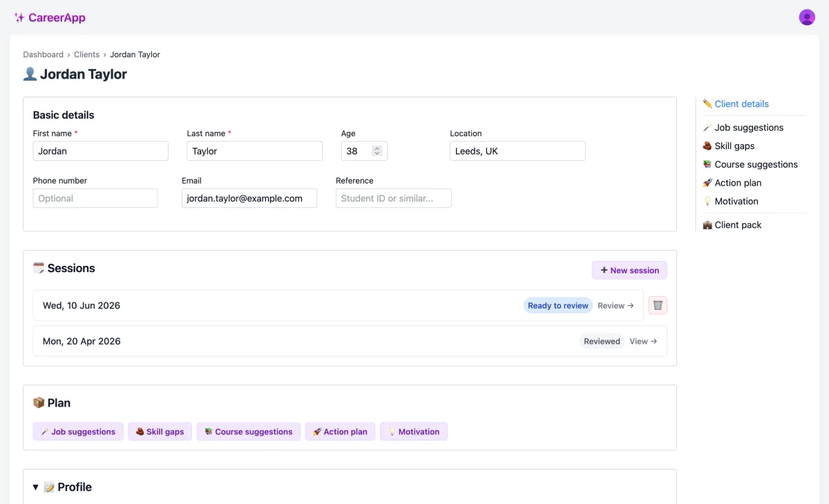Focus the Reference field

394,198
